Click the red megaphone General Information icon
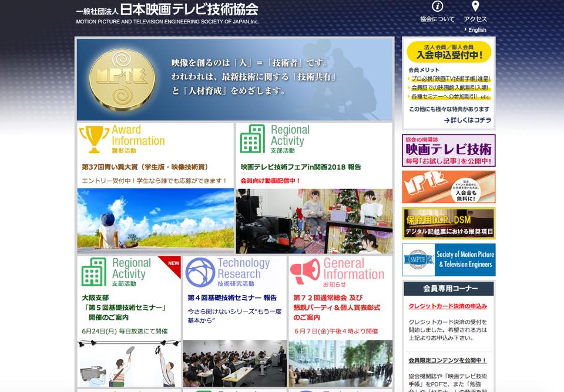Viewport: 564px width, 392px height. [x=305, y=271]
